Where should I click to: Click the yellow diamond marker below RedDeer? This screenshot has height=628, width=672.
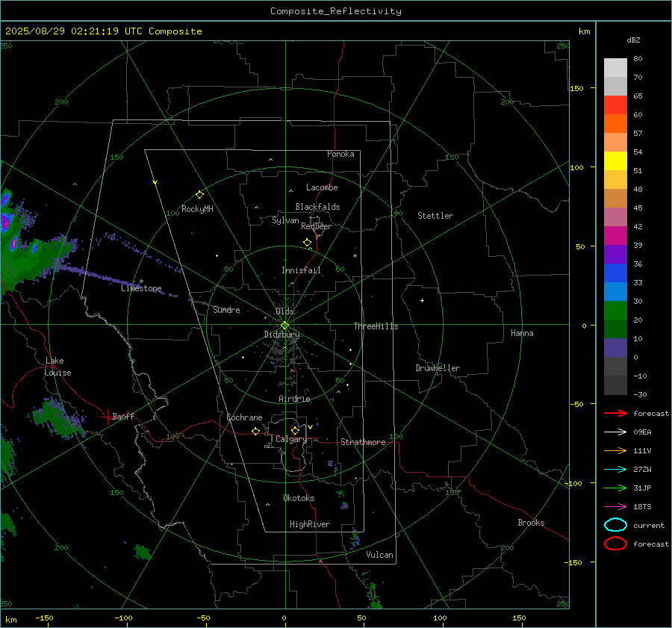(307, 243)
